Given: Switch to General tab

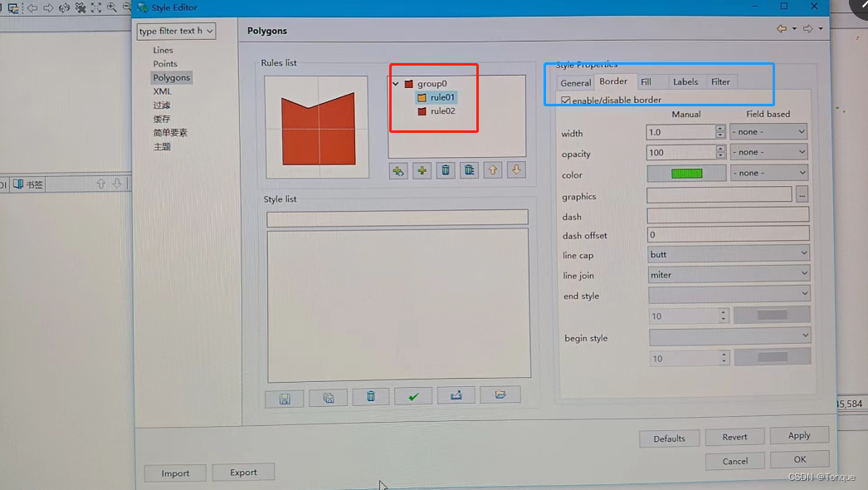Looking at the screenshot, I should point(576,82).
